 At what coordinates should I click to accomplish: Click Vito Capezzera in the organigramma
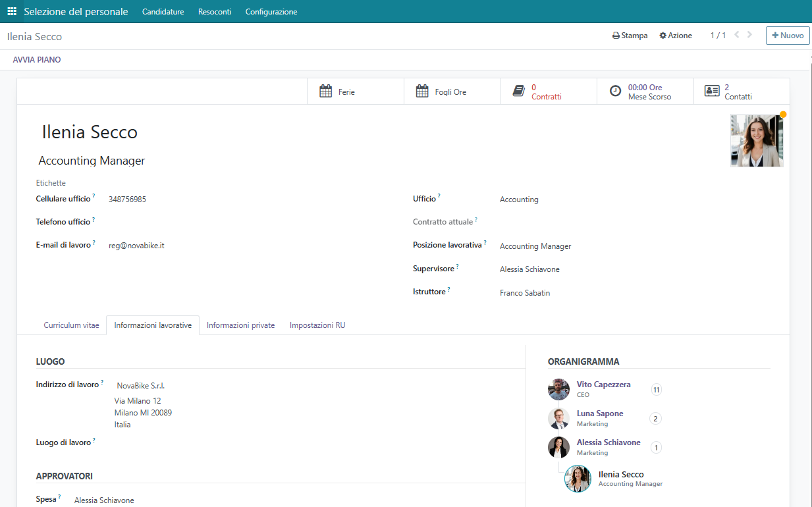tap(603, 385)
